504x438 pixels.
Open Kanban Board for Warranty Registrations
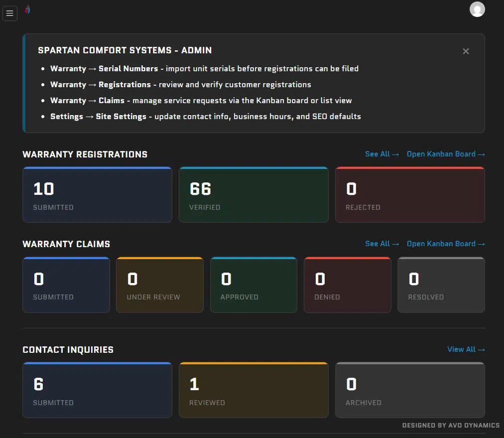tap(446, 154)
